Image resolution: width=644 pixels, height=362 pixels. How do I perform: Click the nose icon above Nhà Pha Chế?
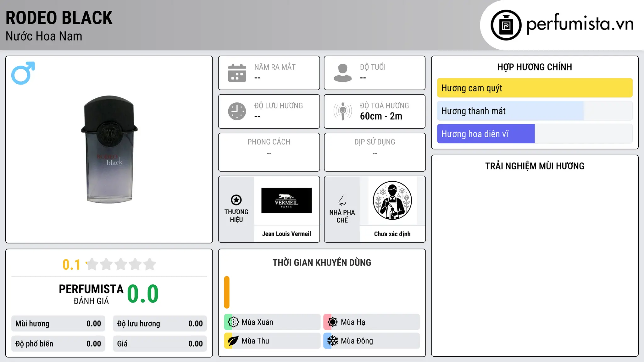coord(342,200)
